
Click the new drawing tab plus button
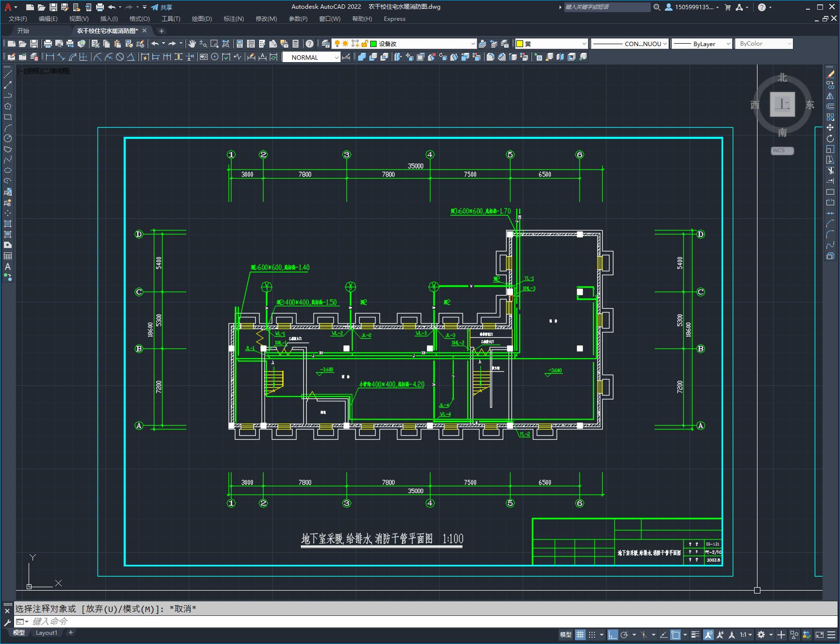pos(162,31)
